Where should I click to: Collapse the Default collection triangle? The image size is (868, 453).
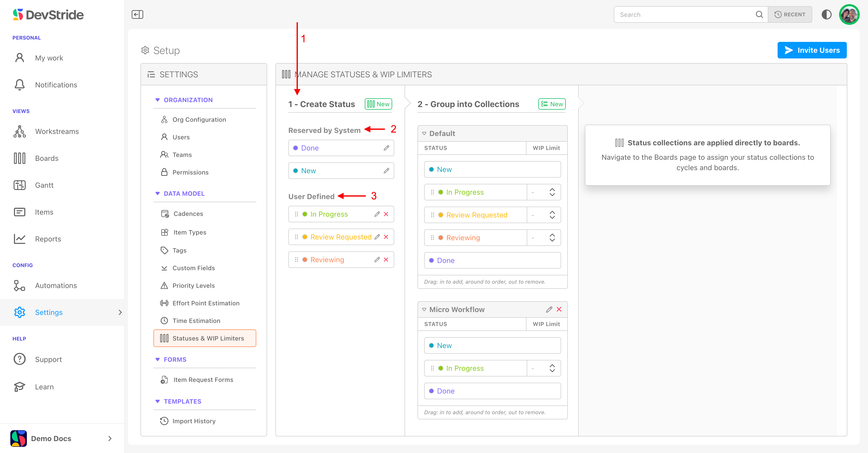tap(424, 134)
